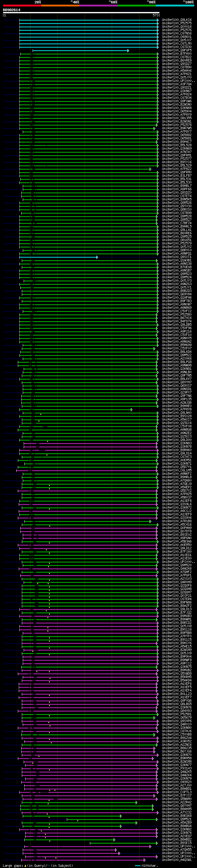Click the cyan ~100% identity legend segment
197x868 pixels.
coord(175,6)
